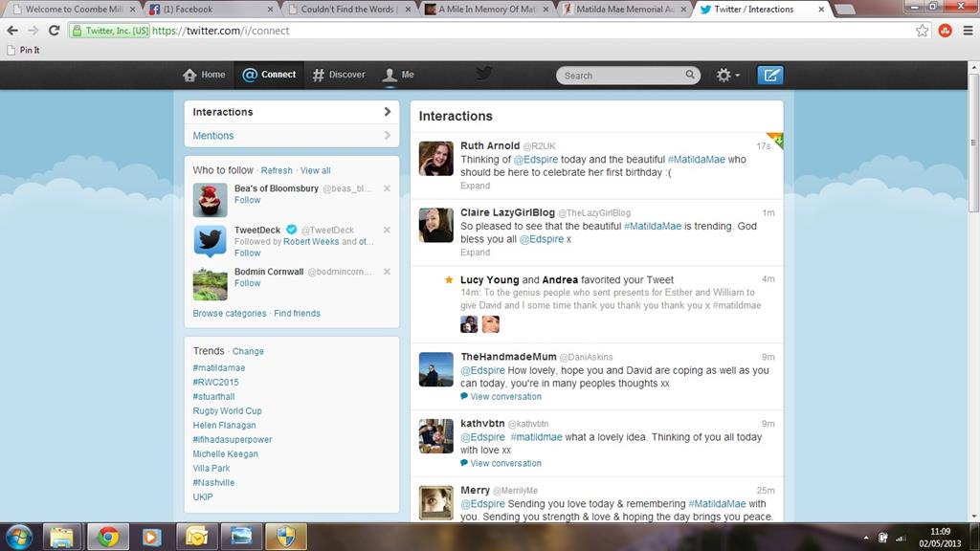Open Windows Start menu
980x551 pixels.
tap(19, 538)
